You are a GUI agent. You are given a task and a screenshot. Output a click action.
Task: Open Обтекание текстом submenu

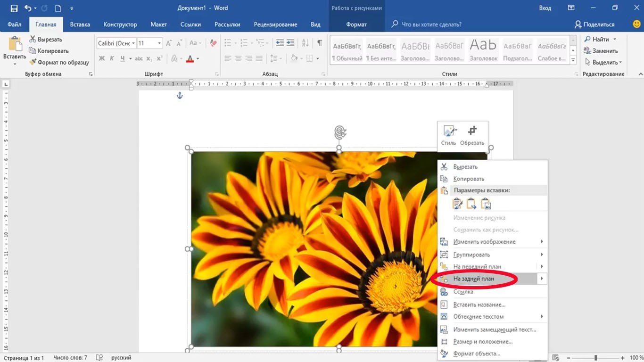[x=492, y=317]
